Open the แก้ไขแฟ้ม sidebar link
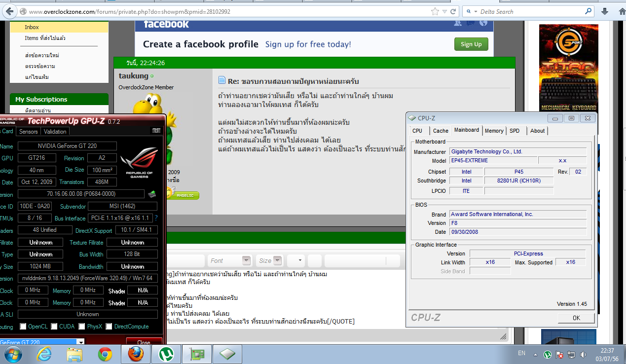The image size is (626, 364). [37, 77]
